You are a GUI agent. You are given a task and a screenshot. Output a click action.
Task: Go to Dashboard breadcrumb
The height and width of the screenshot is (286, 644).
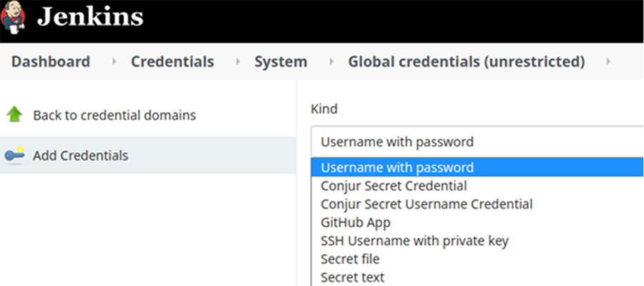pos(51,61)
